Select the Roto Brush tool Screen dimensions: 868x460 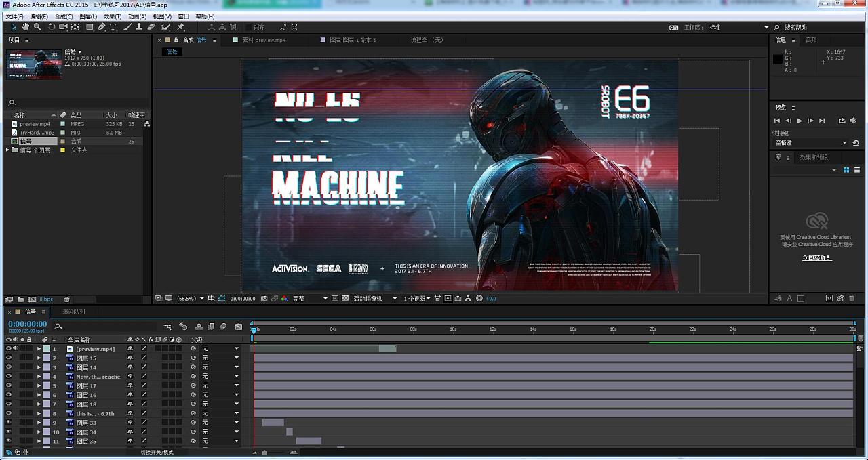(x=166, y=27)
